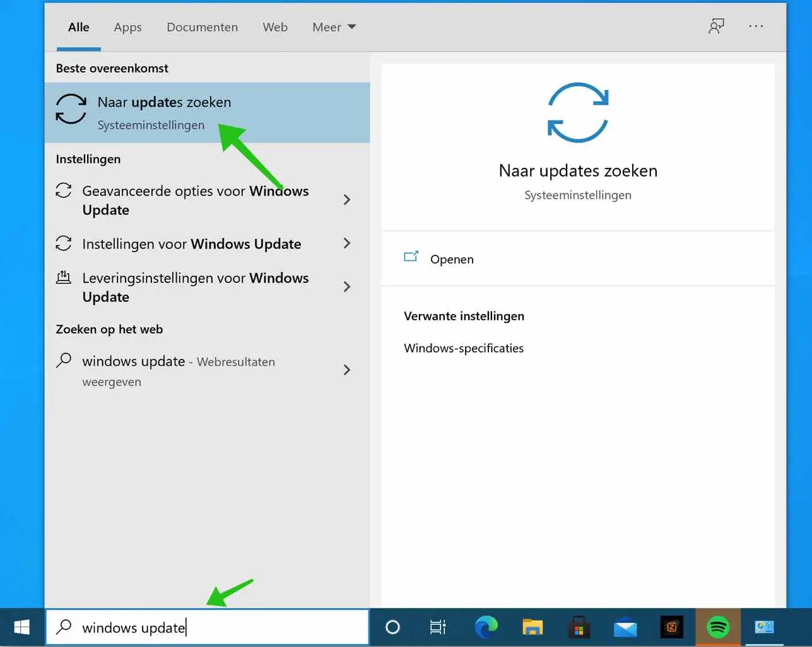Click the Zoeken op het web heading
Viewport: 812px width, 647px height.
click(109, 329)
